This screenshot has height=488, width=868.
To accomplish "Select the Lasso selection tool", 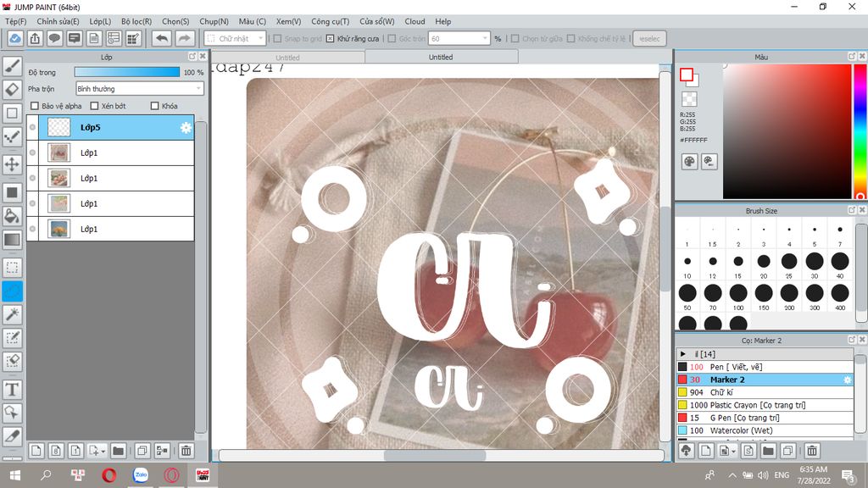I will 12,291.
